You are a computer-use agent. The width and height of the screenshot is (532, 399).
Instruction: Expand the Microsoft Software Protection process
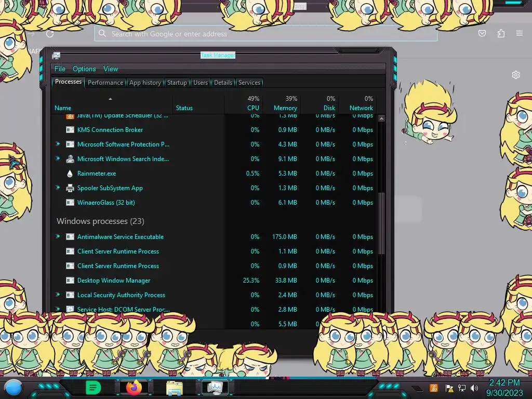tap(58, 144)
